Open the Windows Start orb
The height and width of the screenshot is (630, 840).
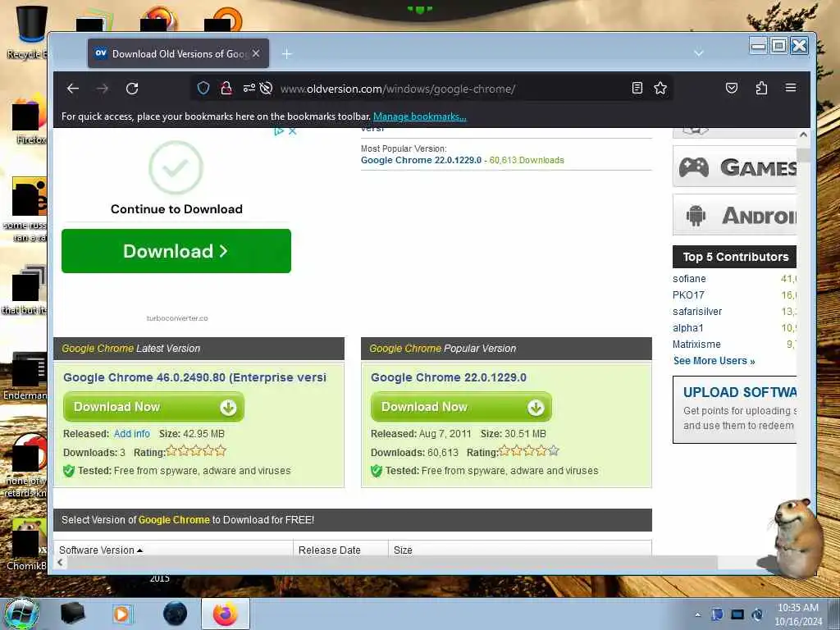(21, 614)
